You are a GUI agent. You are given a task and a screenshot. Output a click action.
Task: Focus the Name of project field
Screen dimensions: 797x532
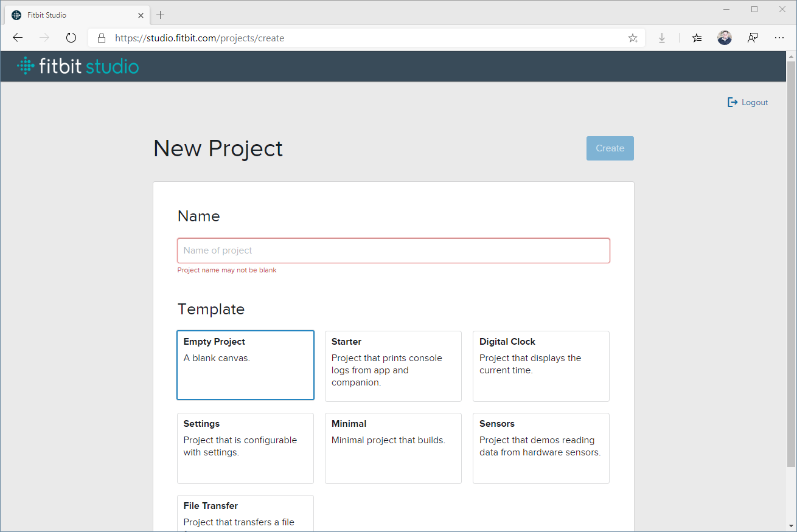[x=393, y=250]
